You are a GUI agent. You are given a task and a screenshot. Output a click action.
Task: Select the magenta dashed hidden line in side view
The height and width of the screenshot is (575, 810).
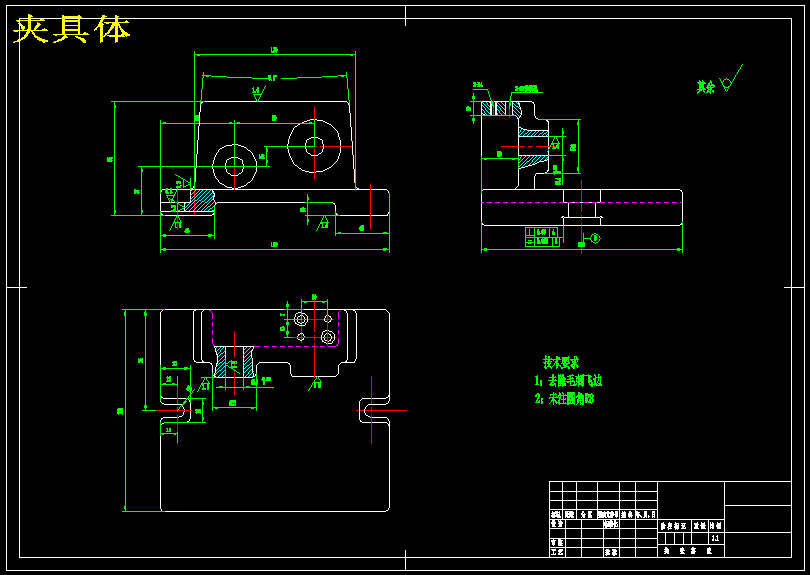point(582,203)
